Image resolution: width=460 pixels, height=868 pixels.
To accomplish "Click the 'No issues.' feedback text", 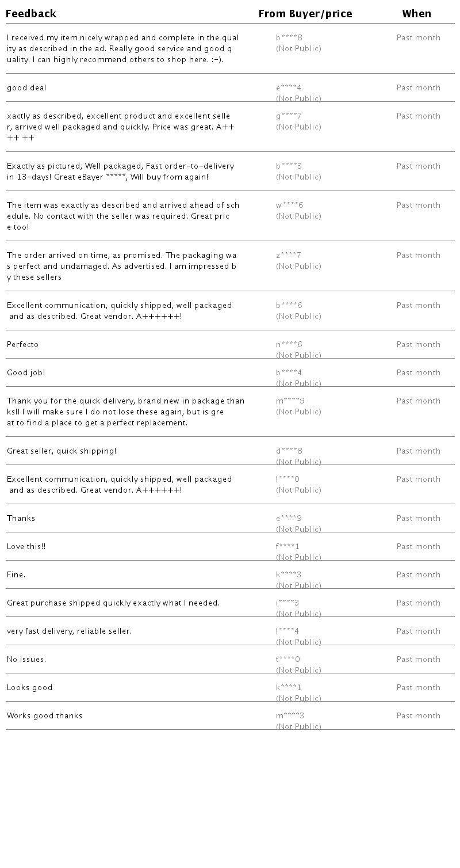I will (x=26, y=660).
